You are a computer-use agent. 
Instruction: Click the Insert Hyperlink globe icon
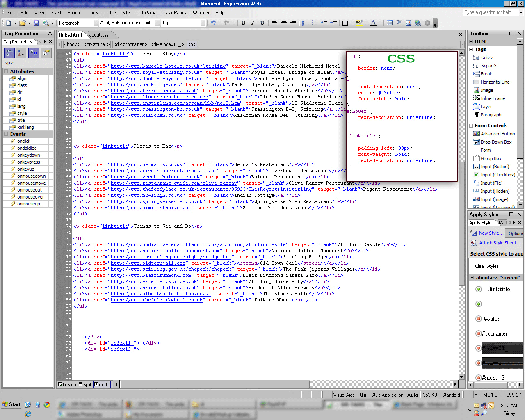[x=418, y=23]
